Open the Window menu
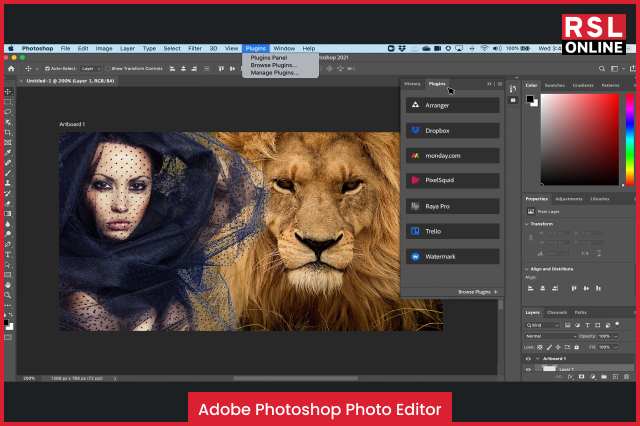Viewport: 640px width, 426px height. (x=284, y=48)
